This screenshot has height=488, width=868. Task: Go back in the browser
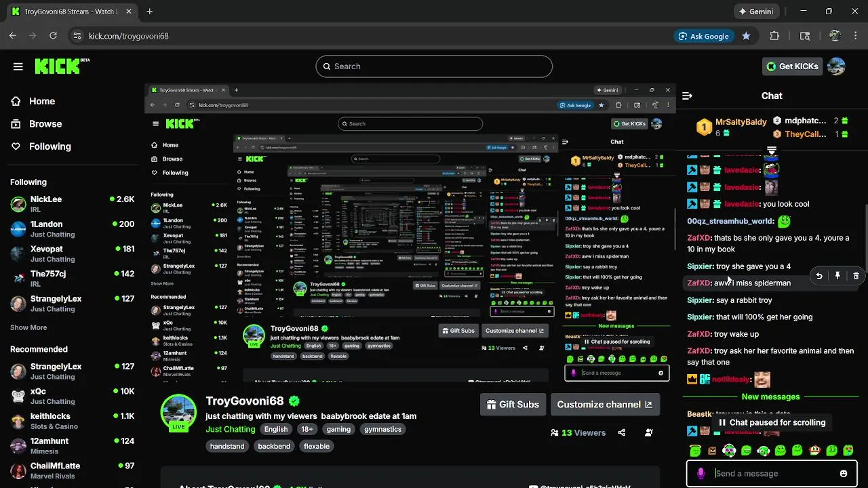pos(12,36)
